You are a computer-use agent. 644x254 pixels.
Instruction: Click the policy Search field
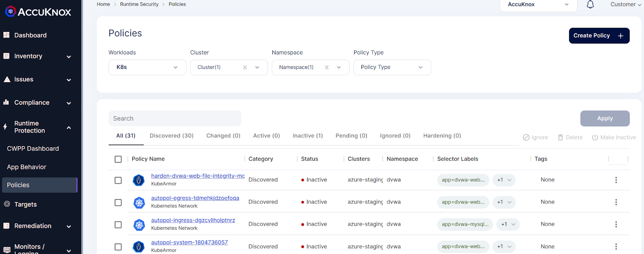pyautogui.click(x=175, y=119)
